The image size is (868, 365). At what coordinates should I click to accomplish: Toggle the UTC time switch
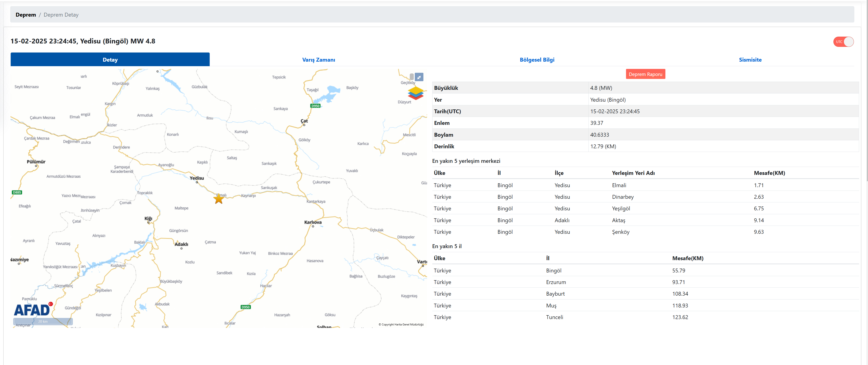[843, 42]
